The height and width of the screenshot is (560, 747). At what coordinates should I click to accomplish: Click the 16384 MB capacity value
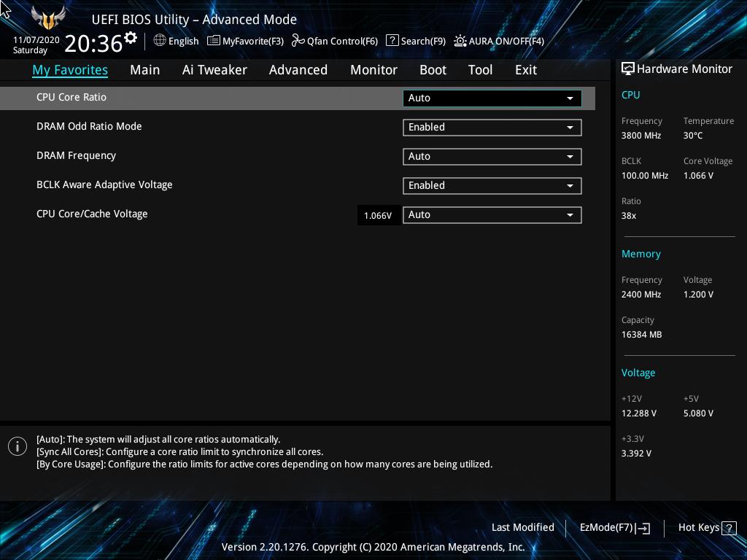tap(642, 335)
